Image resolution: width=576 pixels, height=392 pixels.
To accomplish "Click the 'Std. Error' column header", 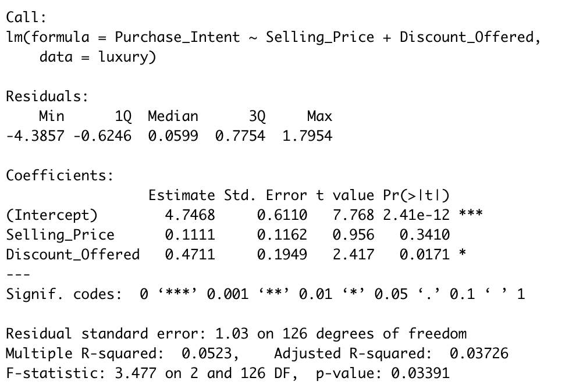I will (x=265, y=195).
